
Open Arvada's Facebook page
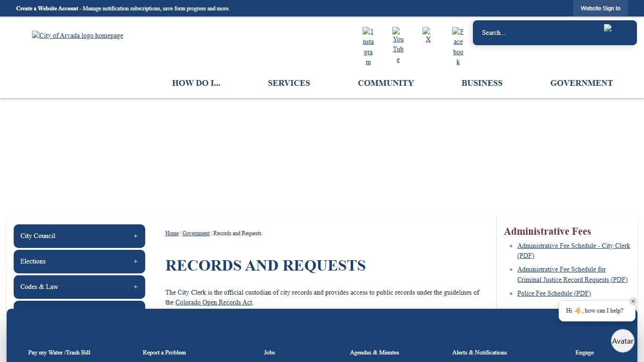[458, 45]
